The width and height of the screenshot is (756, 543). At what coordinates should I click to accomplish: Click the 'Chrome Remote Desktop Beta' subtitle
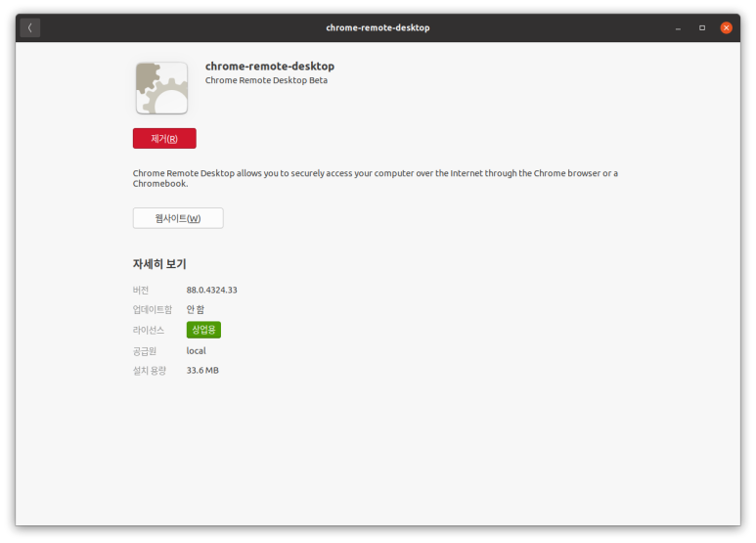266,80
